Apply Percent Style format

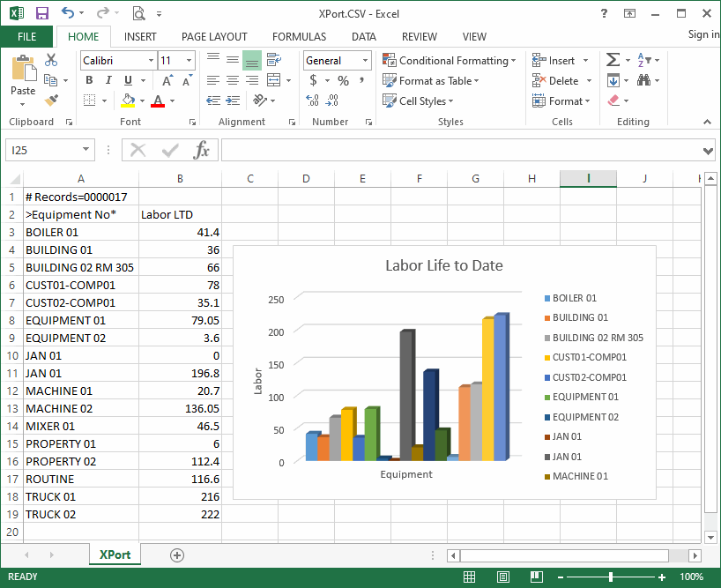pos(343,81)
